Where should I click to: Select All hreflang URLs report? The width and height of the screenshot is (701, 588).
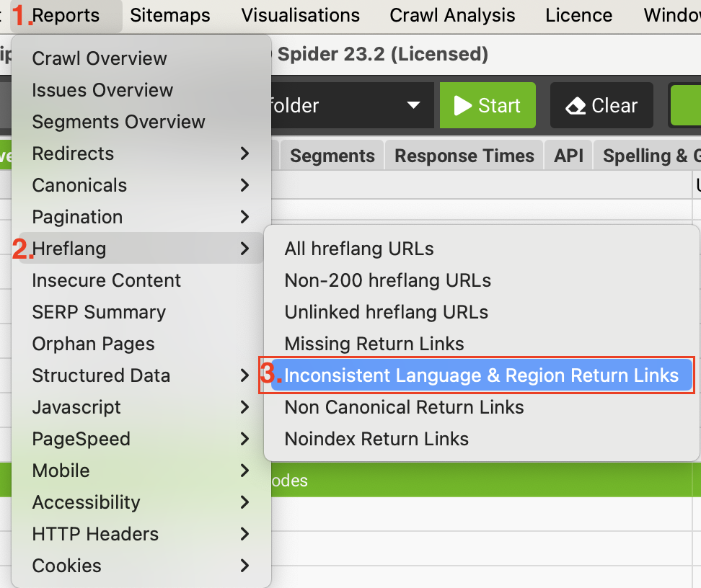359,249
